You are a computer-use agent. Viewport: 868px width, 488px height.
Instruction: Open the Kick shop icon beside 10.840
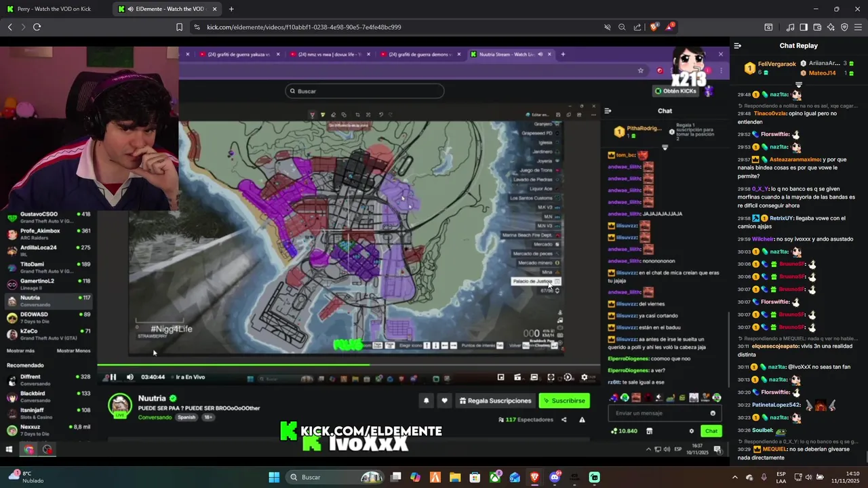(649, 431)
